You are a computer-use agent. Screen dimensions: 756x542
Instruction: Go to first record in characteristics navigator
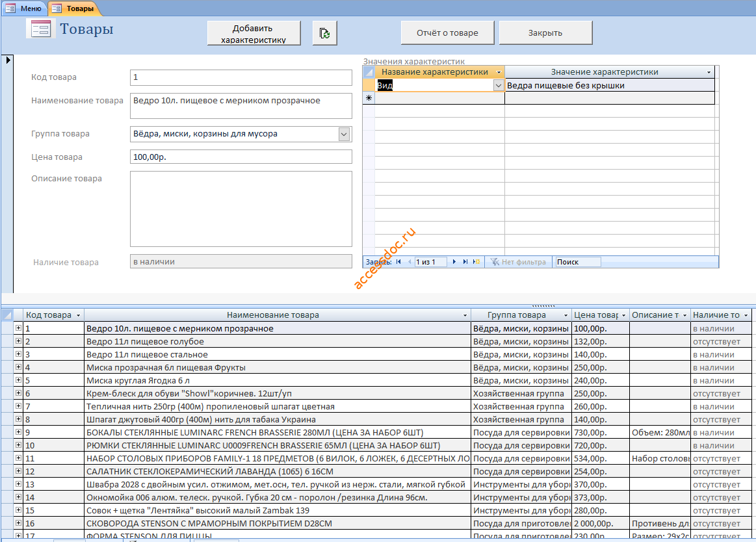coord(398,262)
